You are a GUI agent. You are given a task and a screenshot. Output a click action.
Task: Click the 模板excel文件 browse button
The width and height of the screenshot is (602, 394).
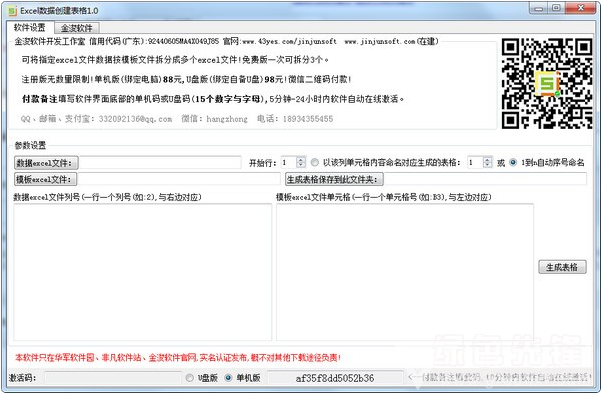[45, 179]
